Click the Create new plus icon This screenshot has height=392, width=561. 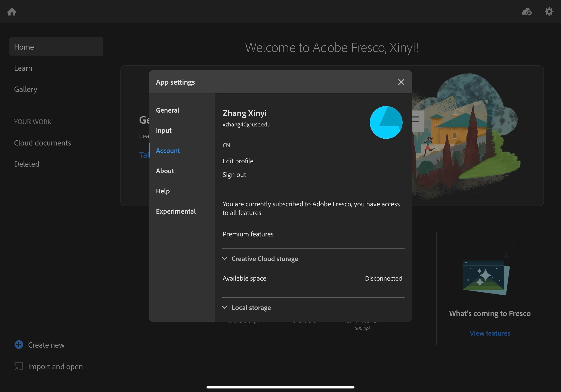click(19, 345)
